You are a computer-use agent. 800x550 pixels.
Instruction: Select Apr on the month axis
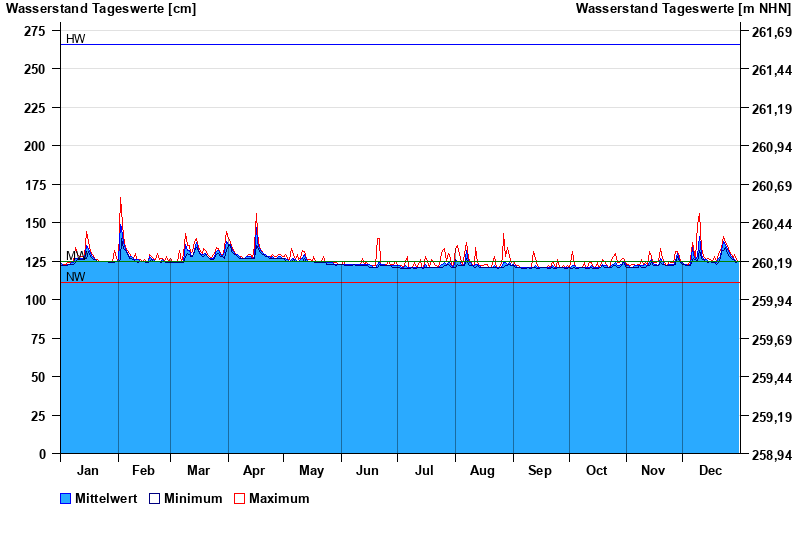pos(254,471)
